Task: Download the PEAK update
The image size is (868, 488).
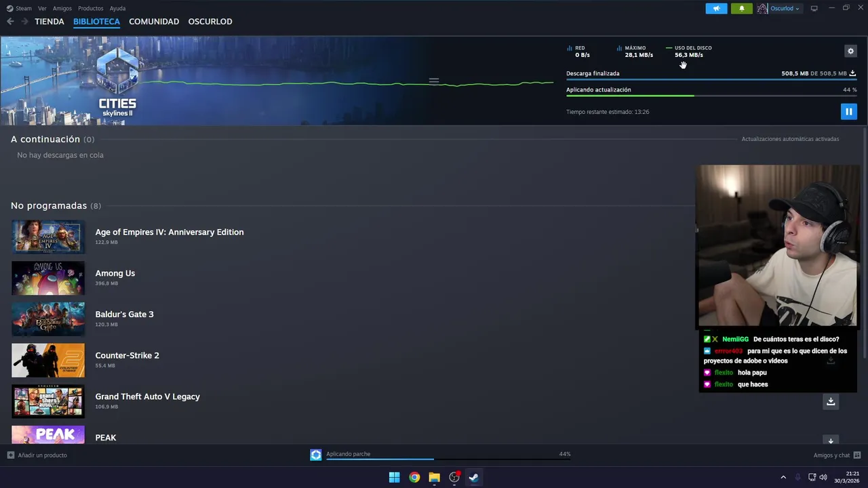Action: 831,440
